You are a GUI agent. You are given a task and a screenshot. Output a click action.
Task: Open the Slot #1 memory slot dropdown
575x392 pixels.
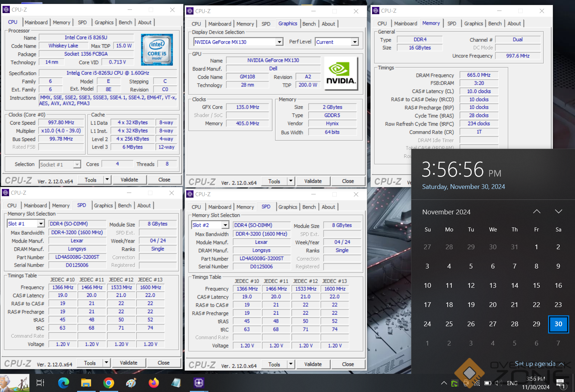(x=41, y=224)
